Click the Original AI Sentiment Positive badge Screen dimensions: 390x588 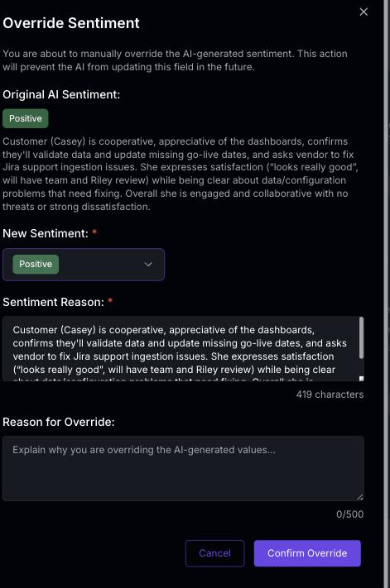[26, 118]
